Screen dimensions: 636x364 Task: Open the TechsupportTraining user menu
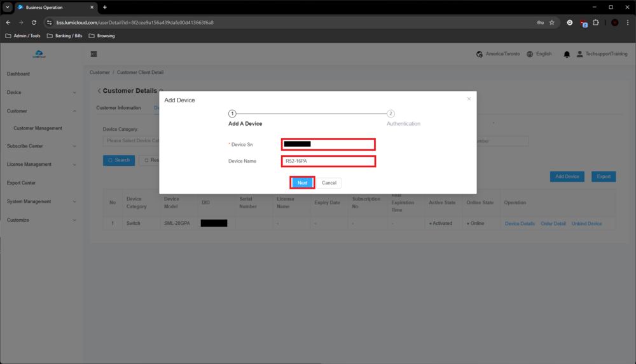602,55
